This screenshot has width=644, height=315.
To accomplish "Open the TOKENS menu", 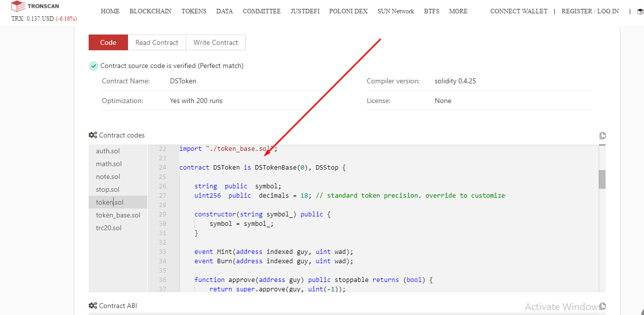I will pos(194,11).
